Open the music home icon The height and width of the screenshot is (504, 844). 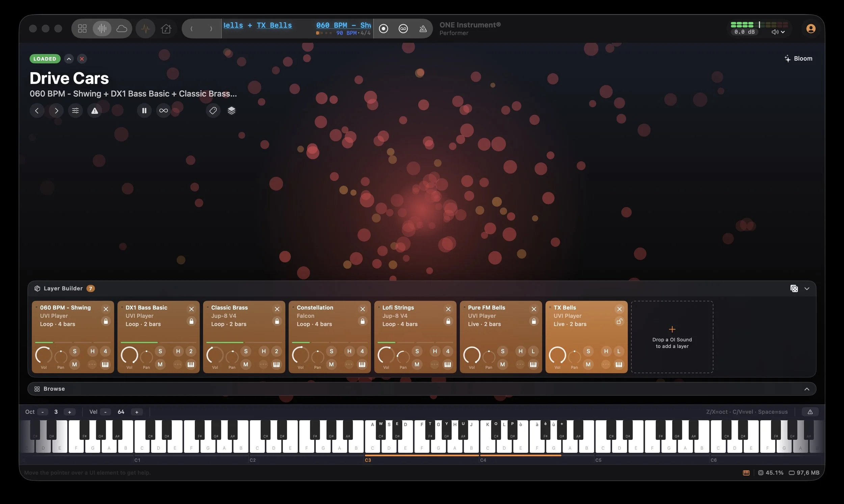click(x=166, y=29)
